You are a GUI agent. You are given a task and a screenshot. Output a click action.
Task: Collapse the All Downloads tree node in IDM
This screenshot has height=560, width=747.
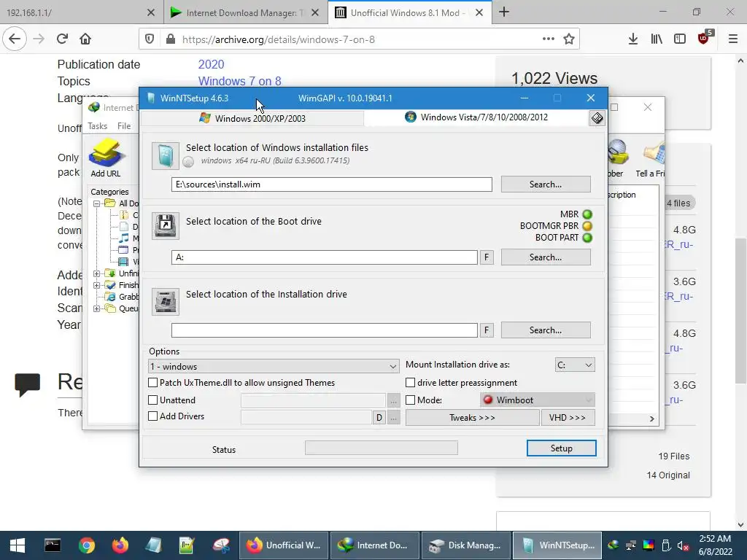(x=97, y=203)
